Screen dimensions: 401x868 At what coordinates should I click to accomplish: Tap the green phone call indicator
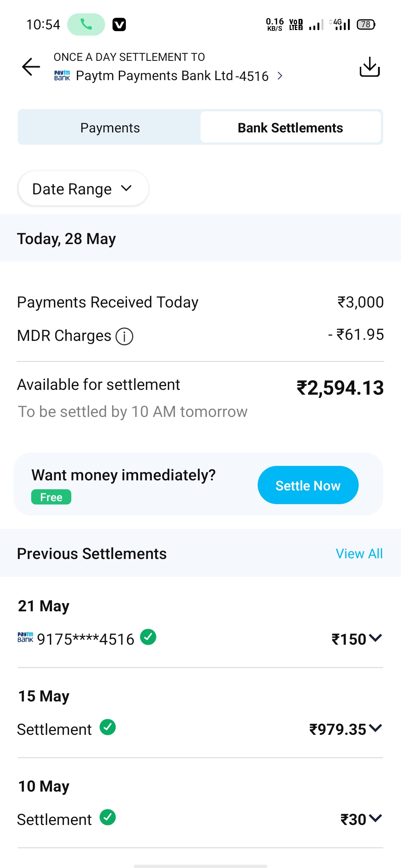click(86, 24)
